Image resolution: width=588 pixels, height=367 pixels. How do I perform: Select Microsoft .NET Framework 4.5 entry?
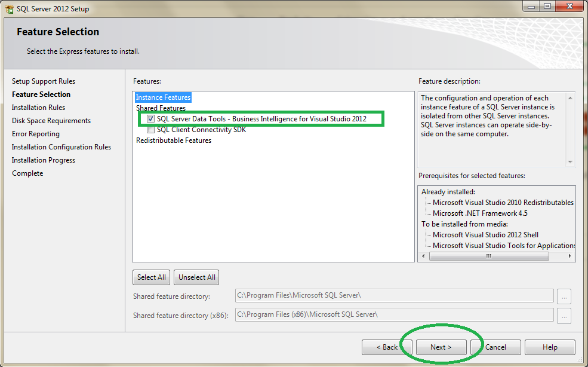point(480,213)
